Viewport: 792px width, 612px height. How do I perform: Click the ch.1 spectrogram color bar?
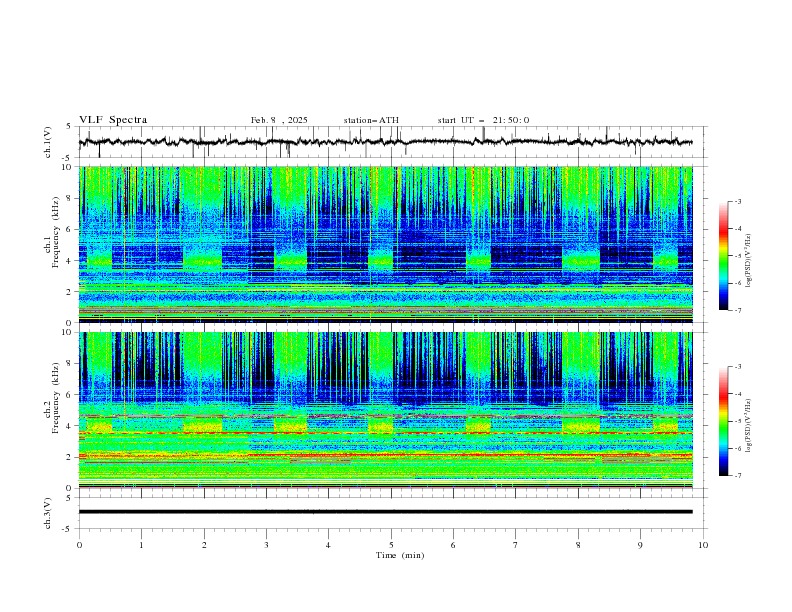coord(723,256)
